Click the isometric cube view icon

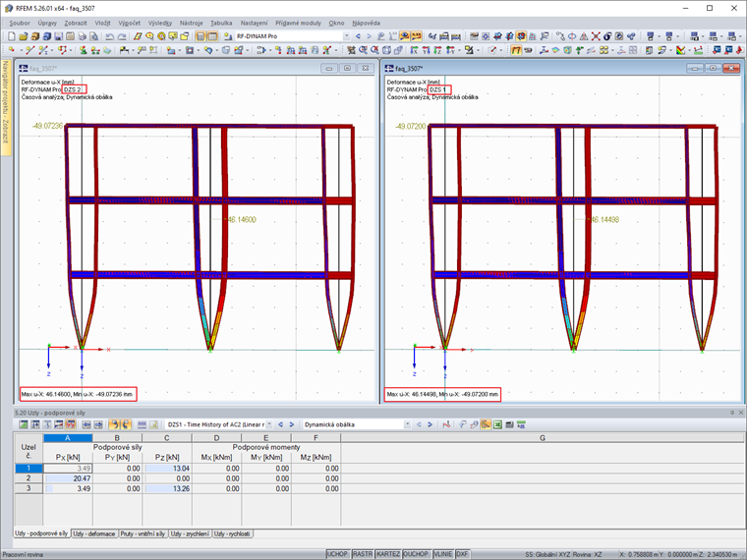point(386,50)
